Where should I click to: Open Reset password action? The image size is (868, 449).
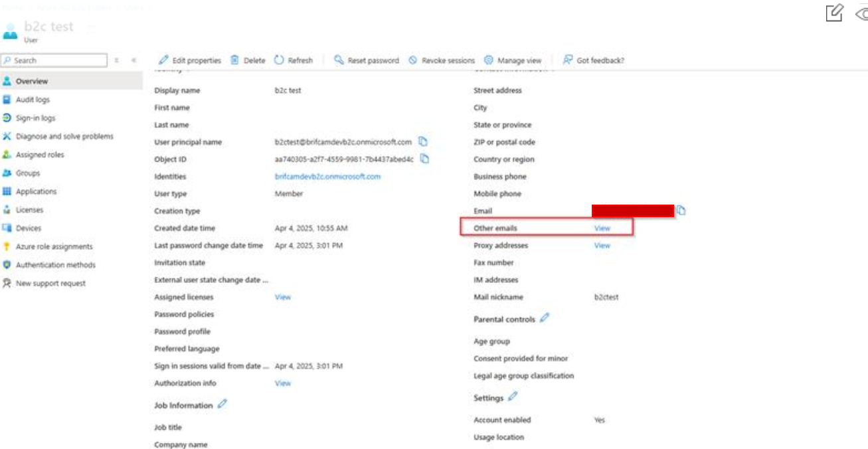(x=367, y=60)
